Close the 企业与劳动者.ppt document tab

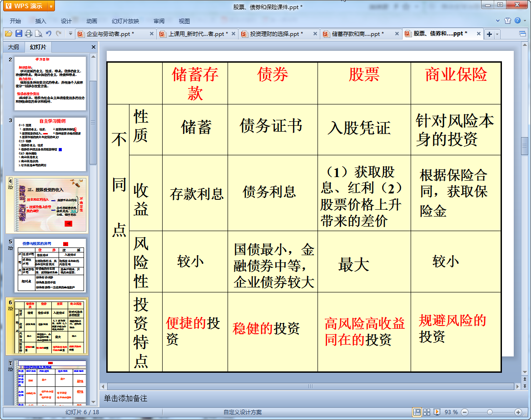click(x=151, y=34)
